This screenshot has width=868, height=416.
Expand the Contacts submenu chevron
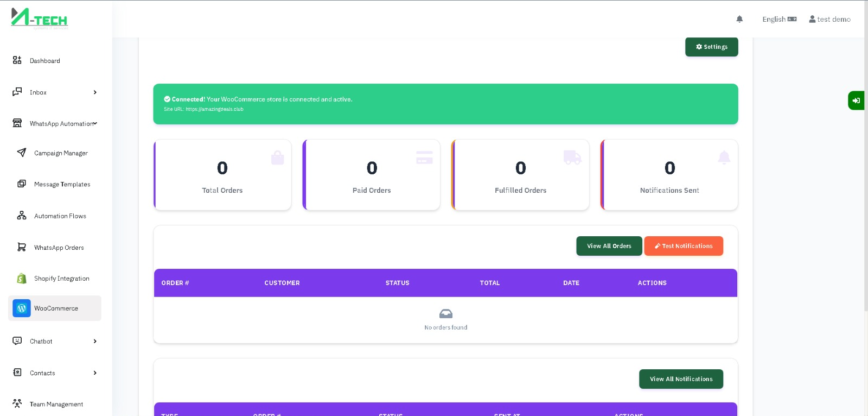pos(95,373)
